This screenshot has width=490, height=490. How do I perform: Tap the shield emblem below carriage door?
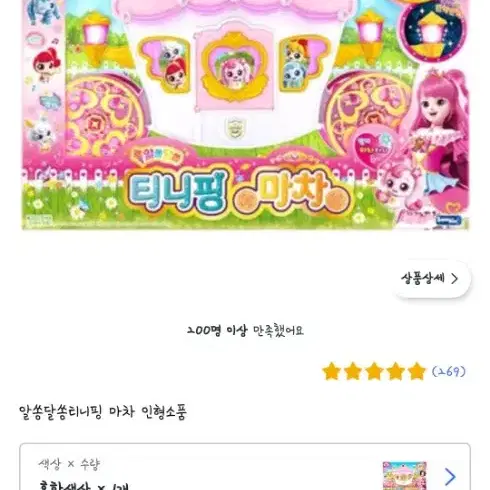tap(236, 127)
